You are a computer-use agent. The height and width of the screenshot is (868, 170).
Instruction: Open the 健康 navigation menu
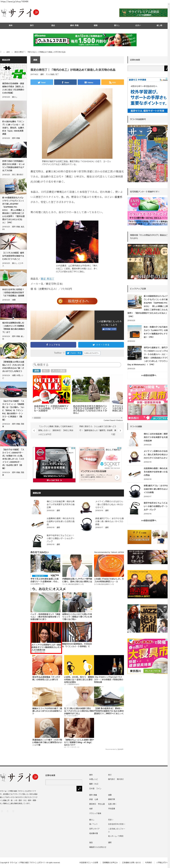coord(95,25)
